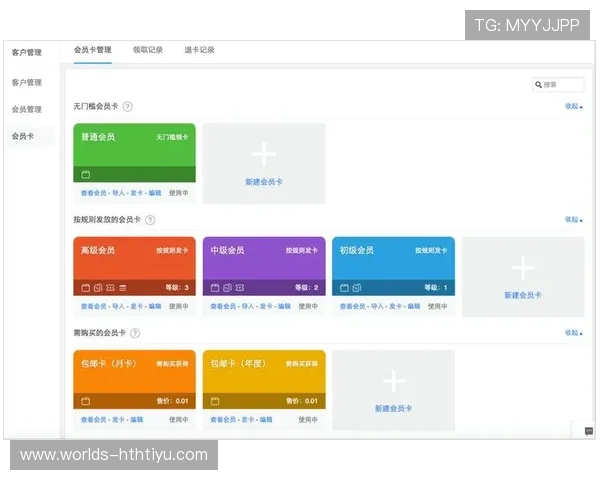
Task: Click the orange-red 高级会员 card title
Action: (98, 250)
